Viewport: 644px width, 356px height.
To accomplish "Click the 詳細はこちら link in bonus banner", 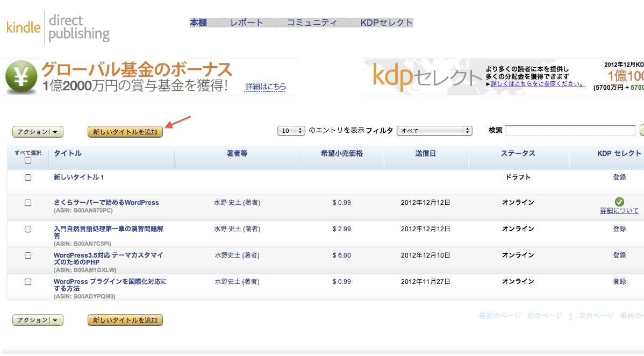I will click(266, 87).
